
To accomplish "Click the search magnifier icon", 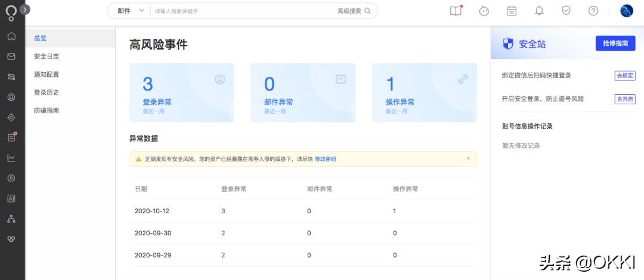I will pyautogui.click(x=367, y=11).
